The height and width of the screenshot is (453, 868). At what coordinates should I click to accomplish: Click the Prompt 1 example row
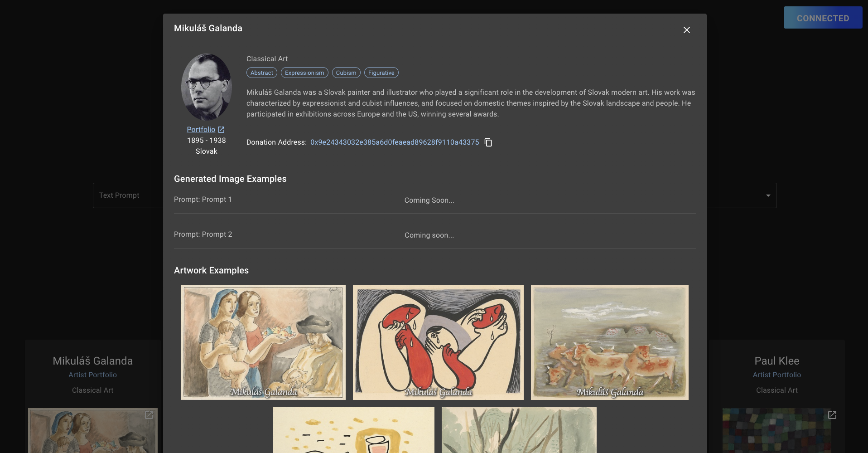tap(435, 200)
